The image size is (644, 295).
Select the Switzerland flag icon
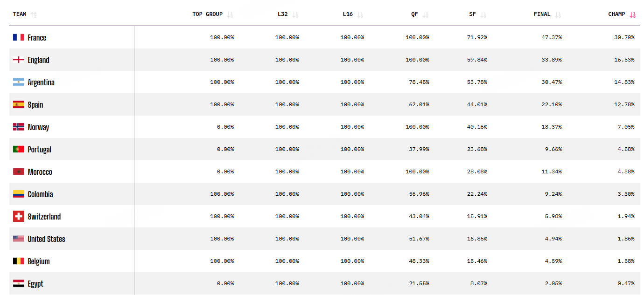pos(19,216)
